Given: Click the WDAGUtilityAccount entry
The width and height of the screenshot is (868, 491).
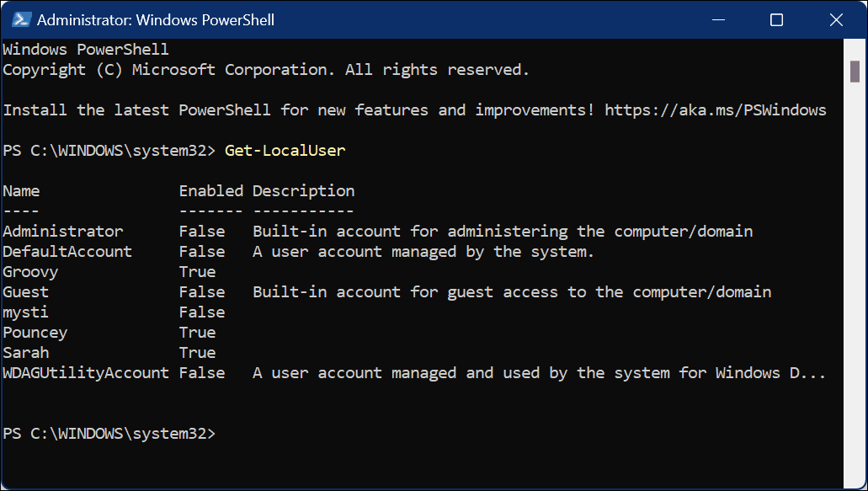Looking at the screenshot, I should click(x=85, y=372).
